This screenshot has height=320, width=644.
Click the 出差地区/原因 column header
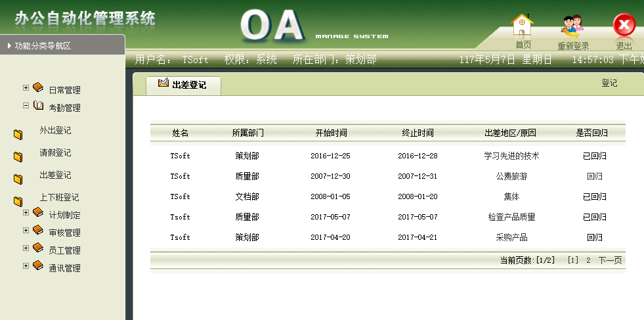pyautogui.click(x=510, y=133)
